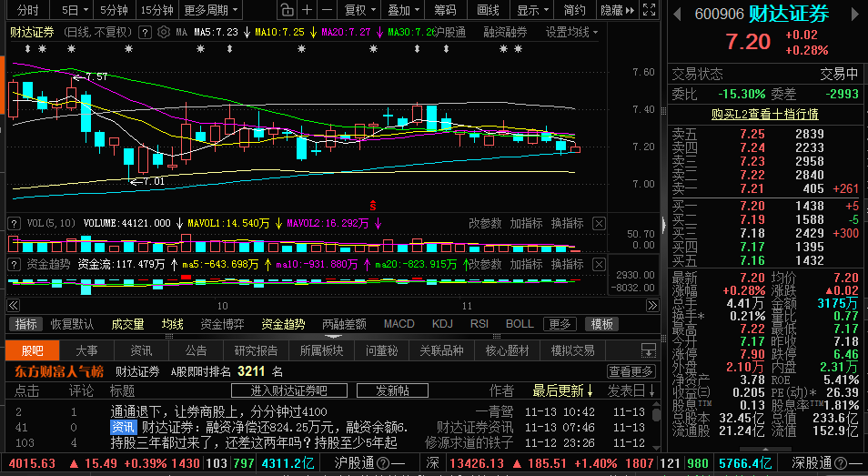Collapse the lower info panel via the center arrow handle
868x476 pixels.
(333, 336)
